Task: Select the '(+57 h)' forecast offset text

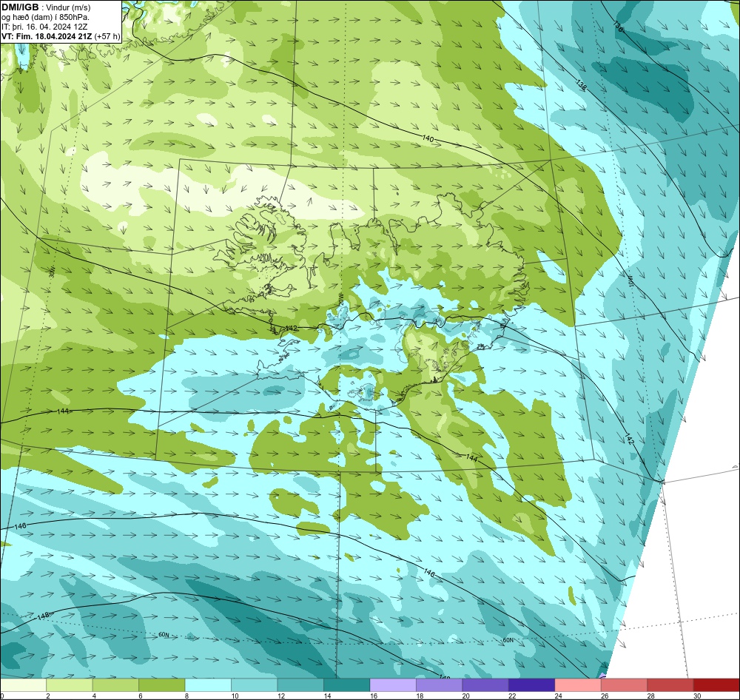Action: [107, 36]
